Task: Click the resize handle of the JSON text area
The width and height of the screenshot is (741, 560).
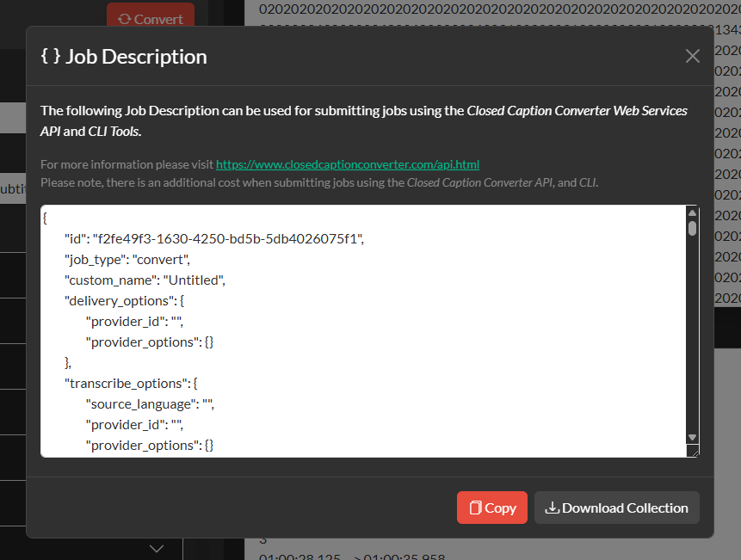Action: point(692,451)
